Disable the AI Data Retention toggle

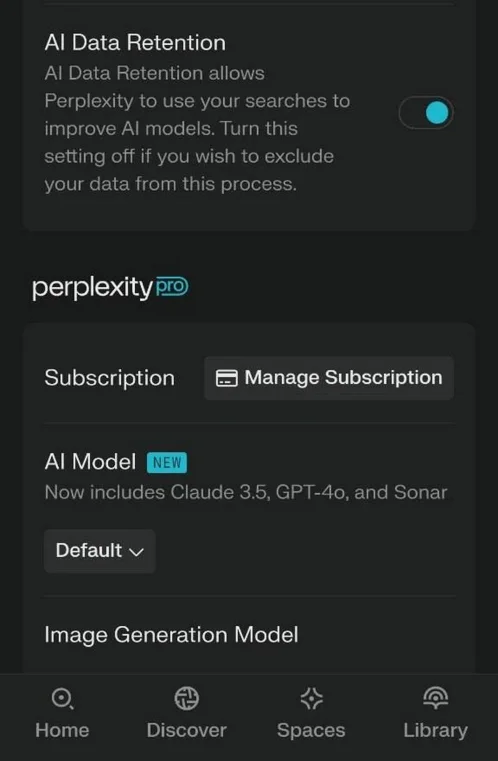[x=426, y=113]
